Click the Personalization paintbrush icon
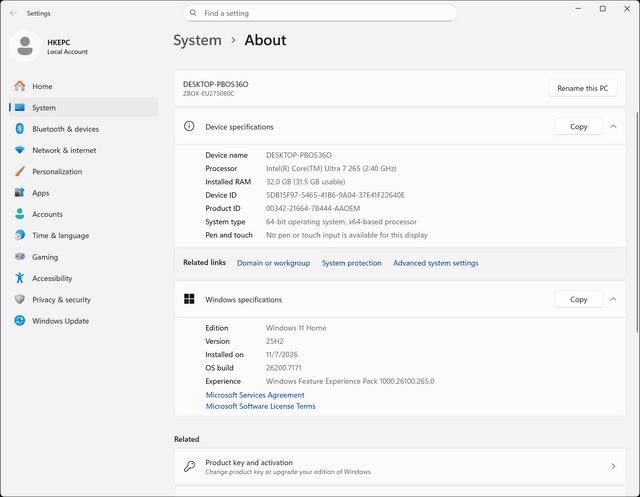Viewport: 640px width, 497px height. (20, 171)
